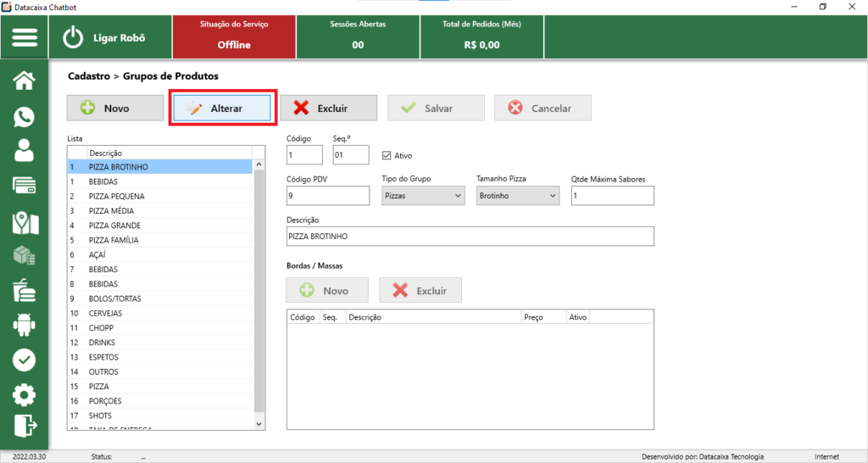Click the Excluir button in top toolbar
The height and width of the screenshot is (463, 868).
click(x=328, y=109)
